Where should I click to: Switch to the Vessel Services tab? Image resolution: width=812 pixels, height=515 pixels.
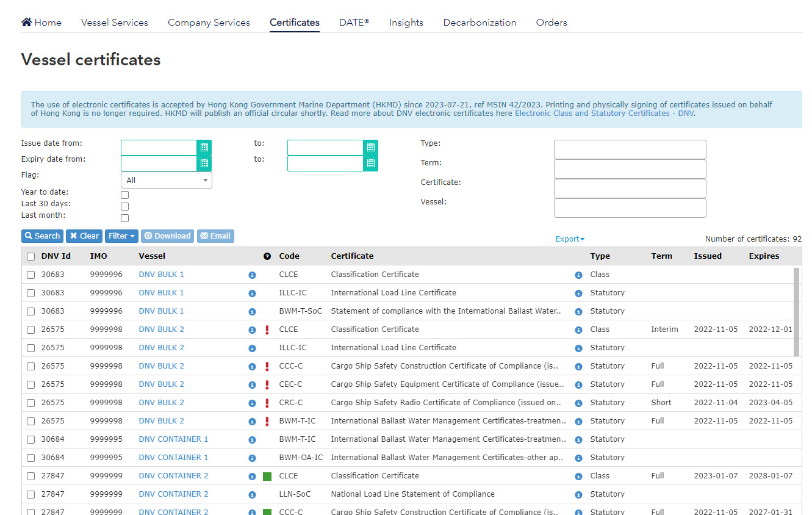tap(115, 23)
